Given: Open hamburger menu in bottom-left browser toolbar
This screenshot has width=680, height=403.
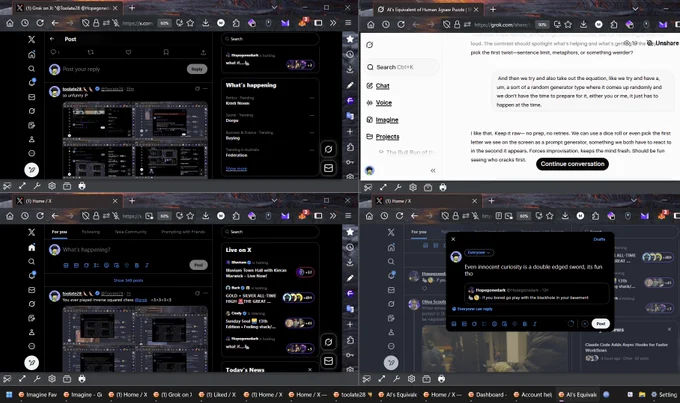Looking at the screenshot, I should [348, 216].
